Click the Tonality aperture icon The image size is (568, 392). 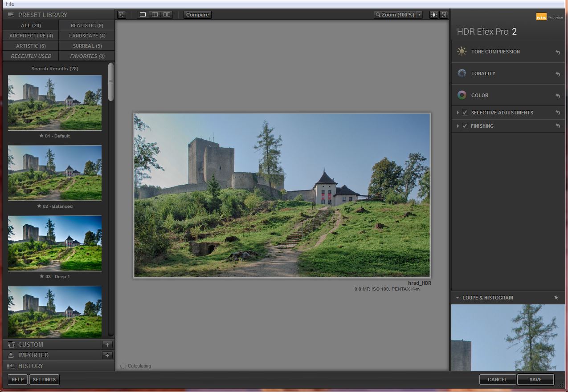(x=462, y=73)
